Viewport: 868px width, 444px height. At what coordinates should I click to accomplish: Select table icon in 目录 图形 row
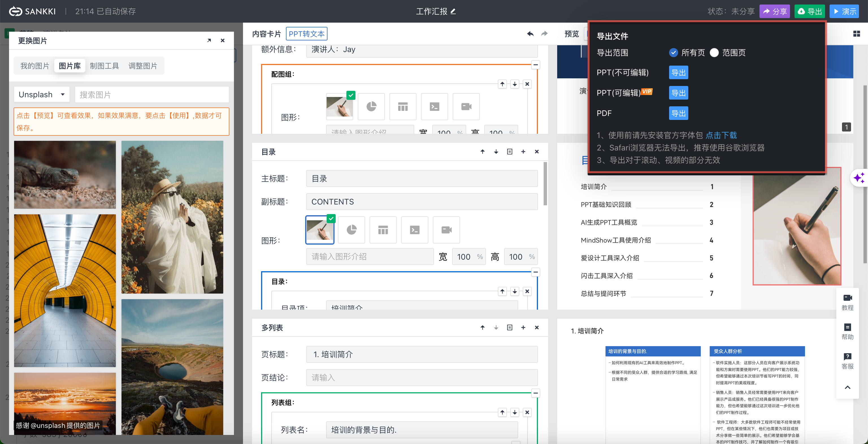coord(383,230)
